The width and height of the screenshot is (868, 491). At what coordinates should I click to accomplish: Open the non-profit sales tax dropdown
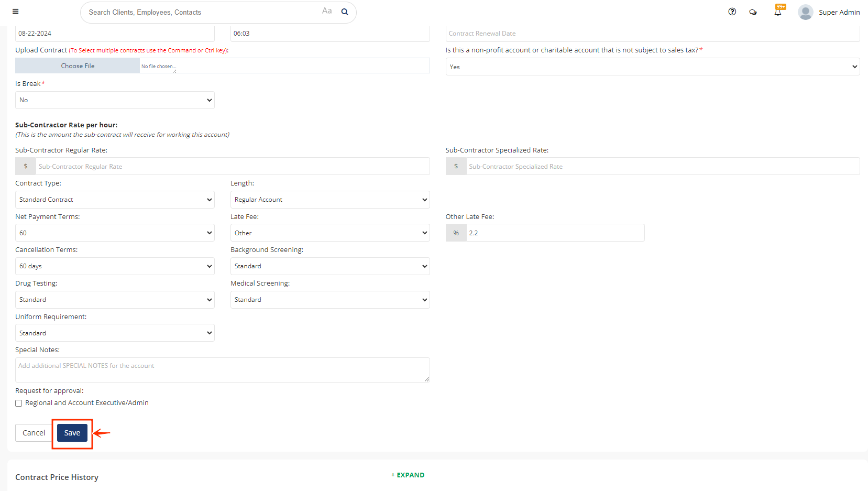point(652,67)
